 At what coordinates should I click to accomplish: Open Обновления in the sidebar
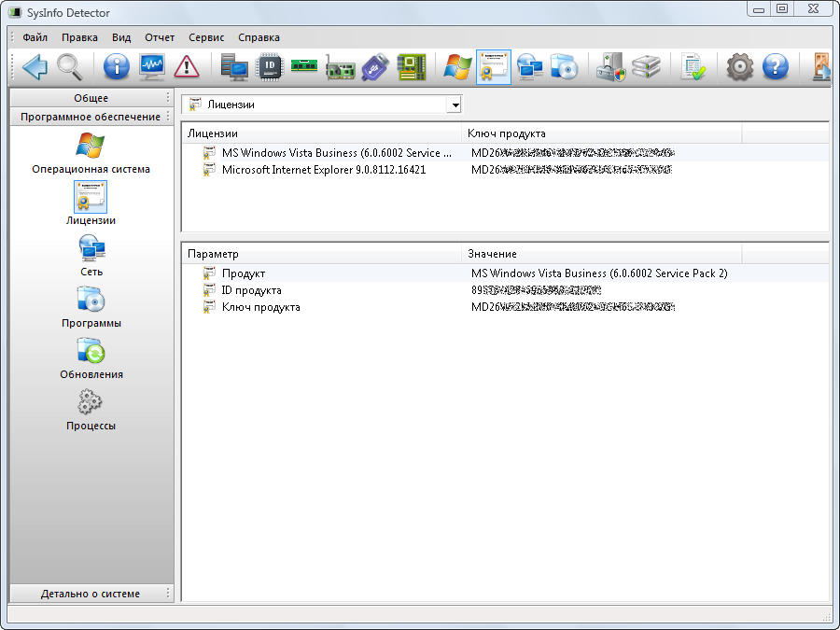tap(91, 358)
